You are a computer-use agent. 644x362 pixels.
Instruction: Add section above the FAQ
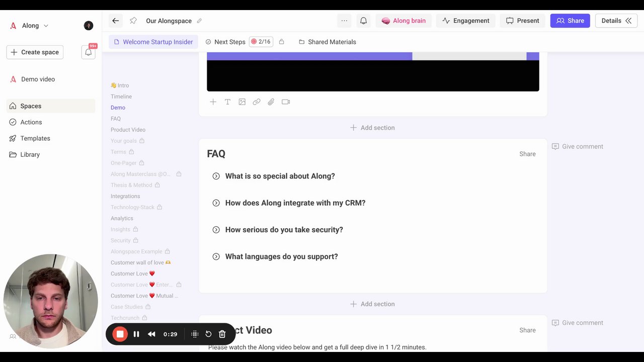tap(372, 128)
